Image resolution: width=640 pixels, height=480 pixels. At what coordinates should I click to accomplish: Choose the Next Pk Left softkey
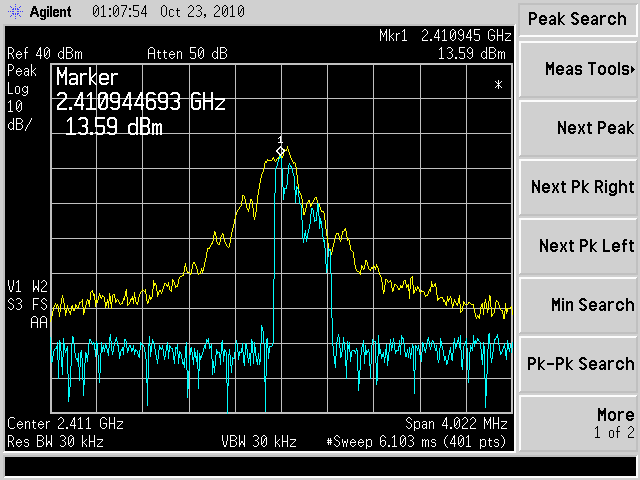[578, 246]
